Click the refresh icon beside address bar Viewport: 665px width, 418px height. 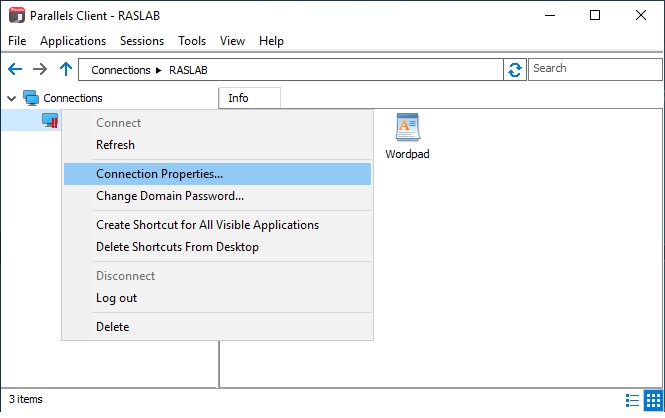tap(515, 69)
